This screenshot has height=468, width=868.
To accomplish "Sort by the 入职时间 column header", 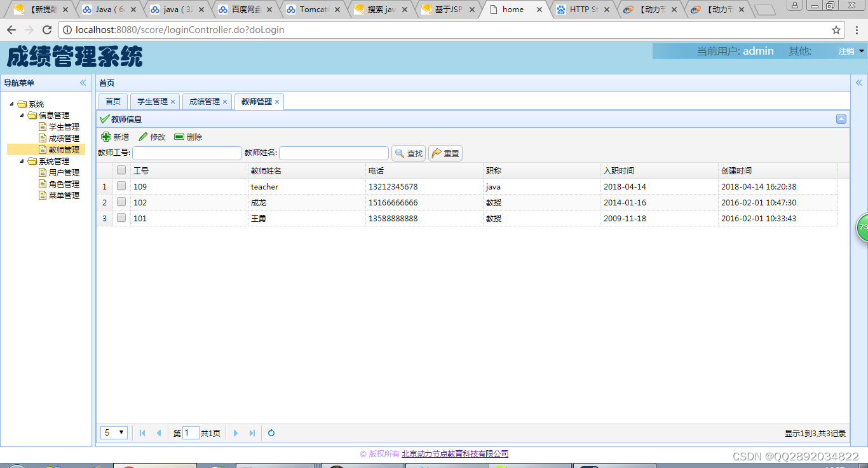I will point(660,170).
